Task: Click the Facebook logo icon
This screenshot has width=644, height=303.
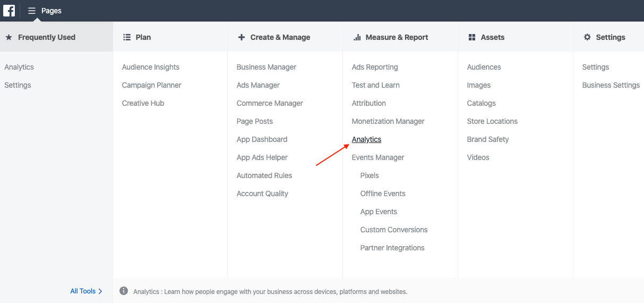Action: [9, 10]
